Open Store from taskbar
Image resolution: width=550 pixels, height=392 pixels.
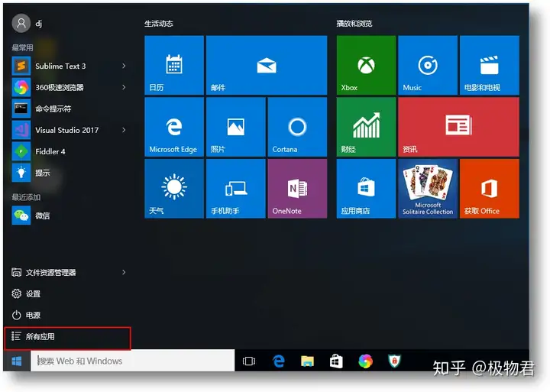(x=336, y=361)
